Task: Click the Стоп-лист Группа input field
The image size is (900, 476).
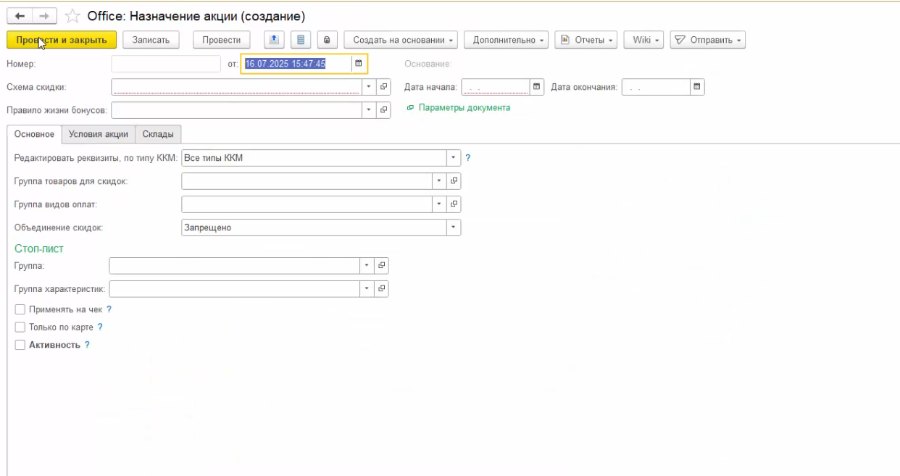Action: [x=234, y=265]
